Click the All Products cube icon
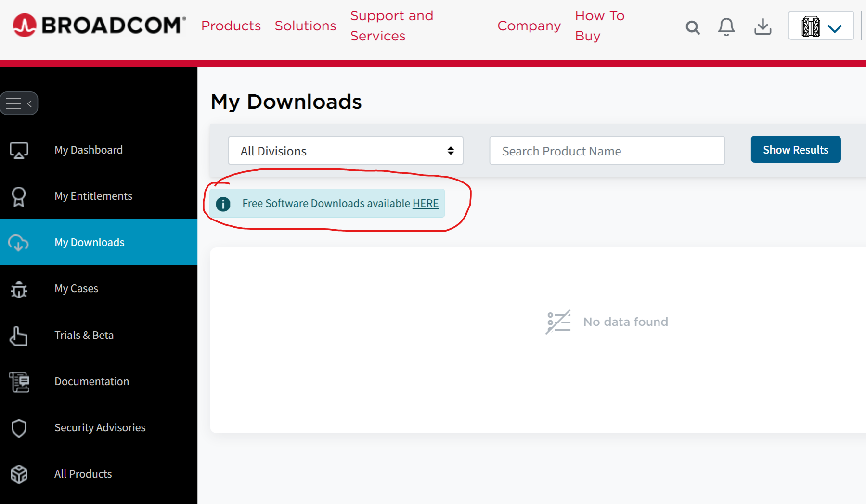Screen dimensions: 866x504 19,474
